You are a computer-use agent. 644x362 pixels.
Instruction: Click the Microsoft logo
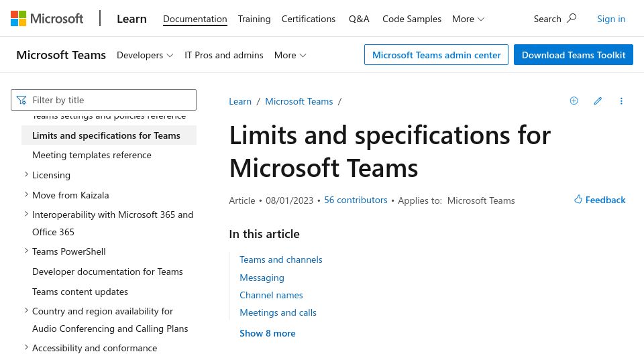pos(47,19)
